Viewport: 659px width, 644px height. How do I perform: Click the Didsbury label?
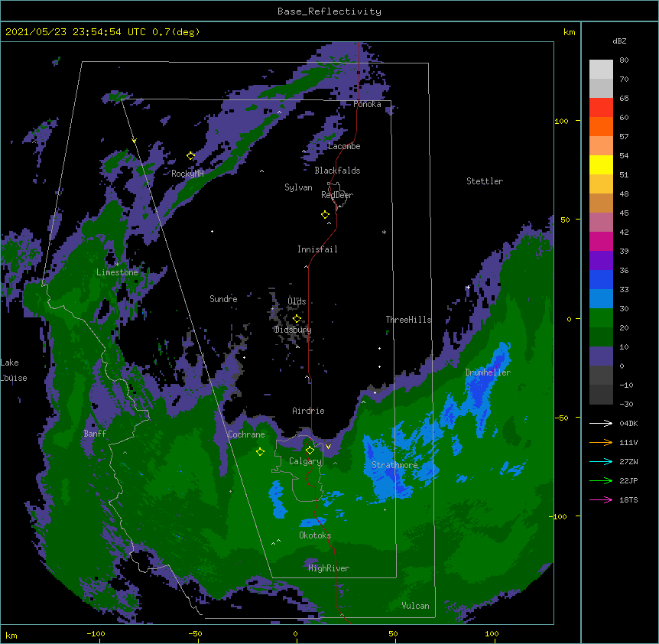tap(293, 330)
